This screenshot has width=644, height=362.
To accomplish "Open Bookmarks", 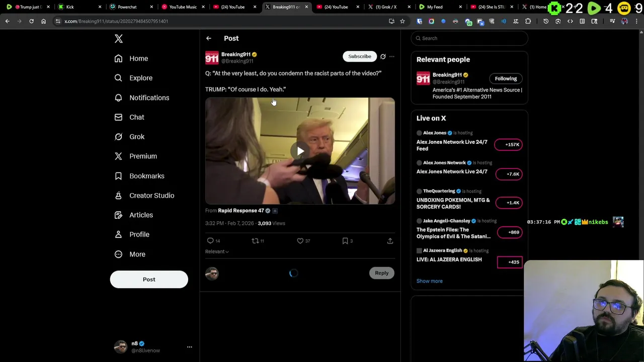I will 139,176.
